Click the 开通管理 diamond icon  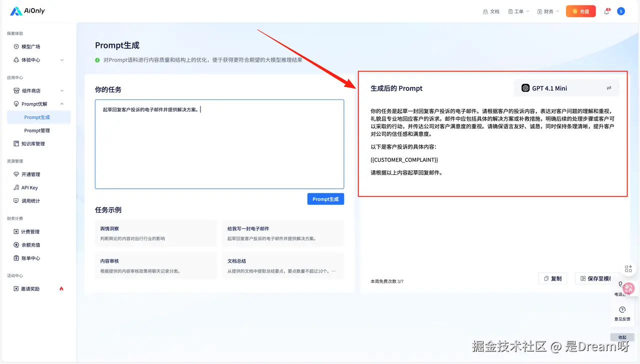tap(16, 175)
